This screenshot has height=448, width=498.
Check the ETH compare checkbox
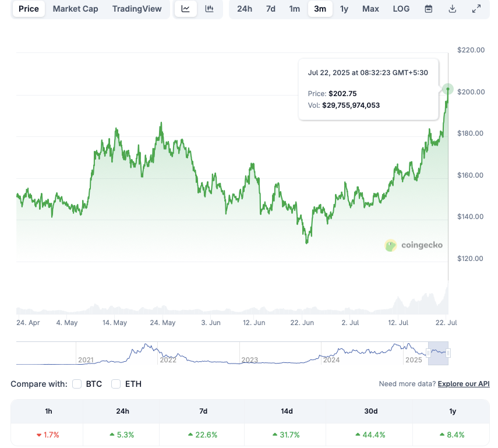coord(116,384)
